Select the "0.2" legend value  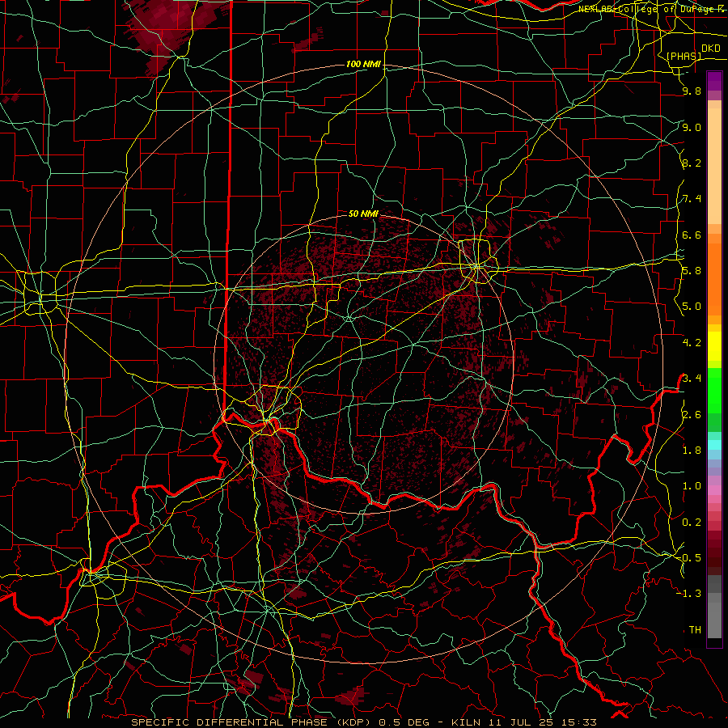point(692,523)
